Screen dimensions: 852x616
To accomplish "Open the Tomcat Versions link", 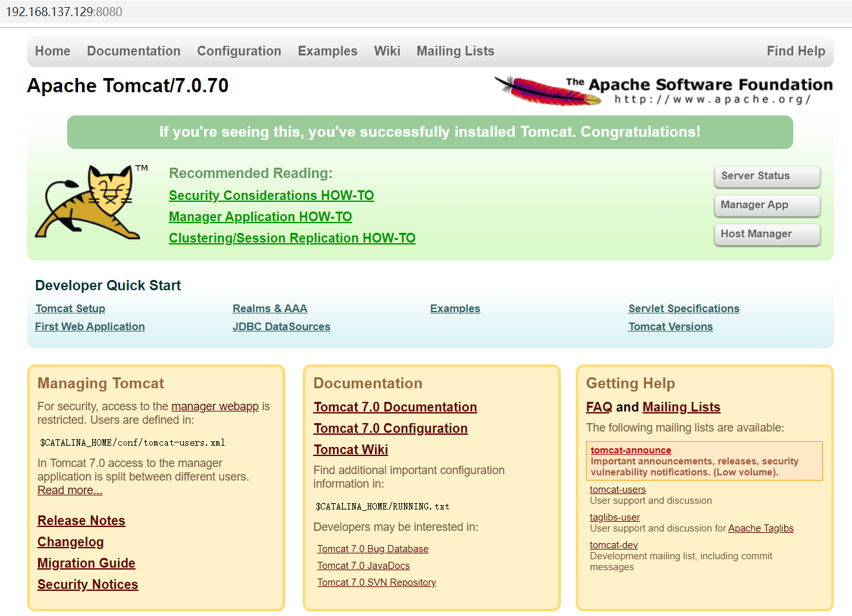I will coord(671,326).
